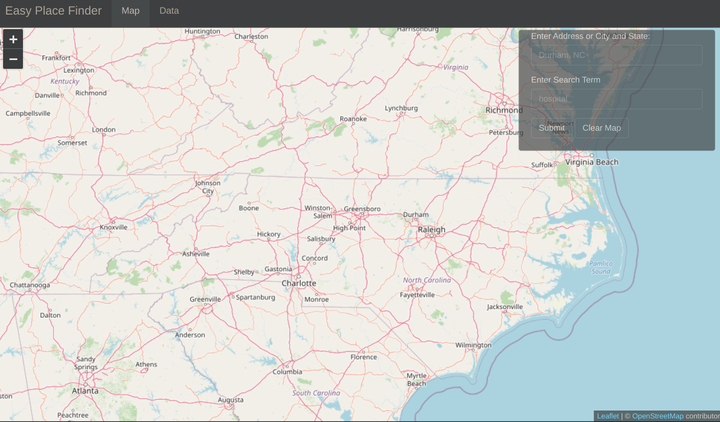Viewport: 720px width, 422px height.
Task: Click the Columbia label on the map
Action: click(287, 372)
